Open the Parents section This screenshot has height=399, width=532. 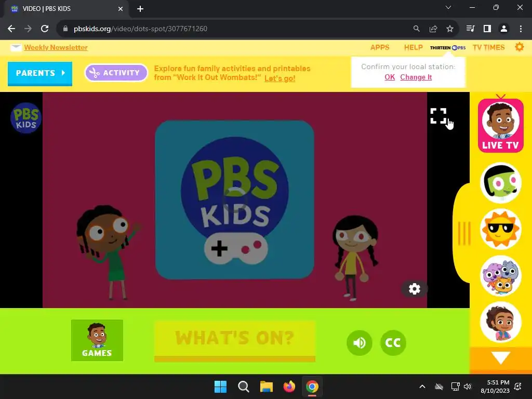pos(40,73)
